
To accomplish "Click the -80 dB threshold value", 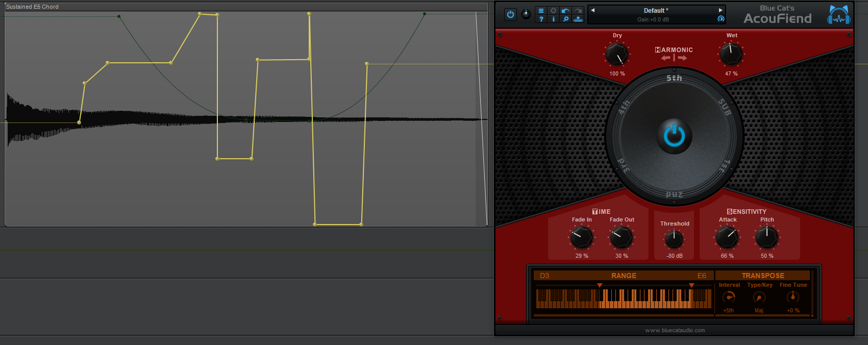I will click(x=674, y=256).
